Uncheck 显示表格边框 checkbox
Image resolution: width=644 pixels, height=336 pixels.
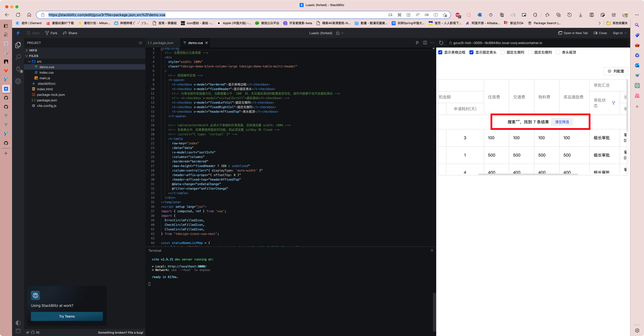tap(440, 52)
